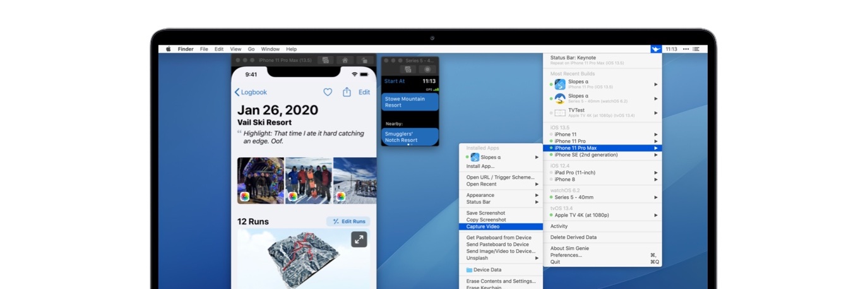The width and height of the screenshot is (868, 289).
Task: Expand iPad Pro (11-inch) submenu arrow
Action: (656, 172)
